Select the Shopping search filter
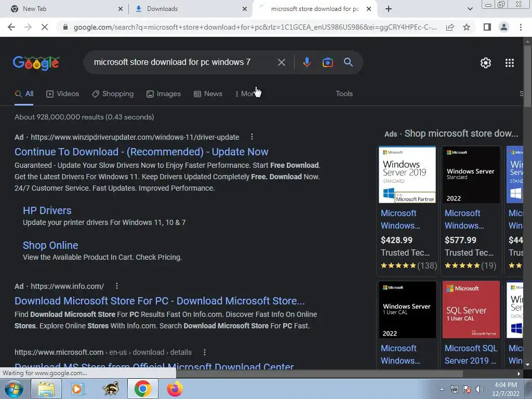Viewport: 532px width, 399px height. coord(113,94)
